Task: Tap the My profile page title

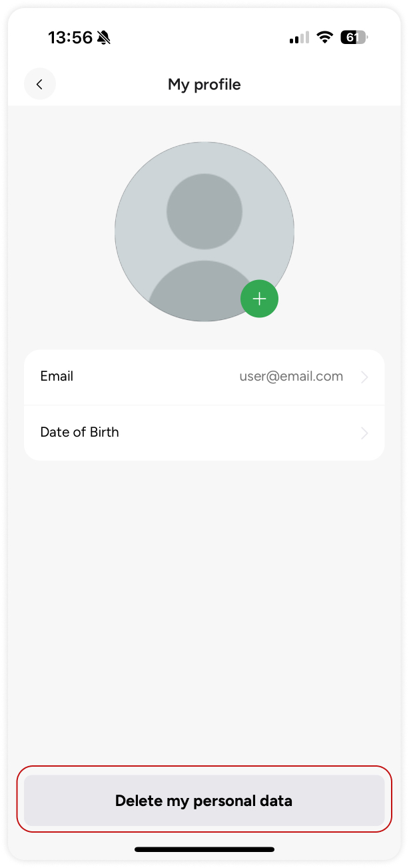Action: coord(204,85)
